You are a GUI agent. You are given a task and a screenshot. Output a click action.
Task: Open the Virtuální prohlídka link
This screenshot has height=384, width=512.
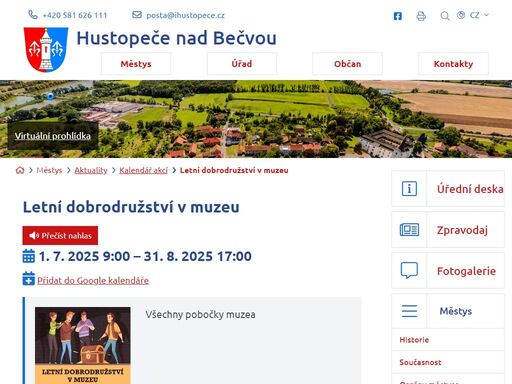53,136
